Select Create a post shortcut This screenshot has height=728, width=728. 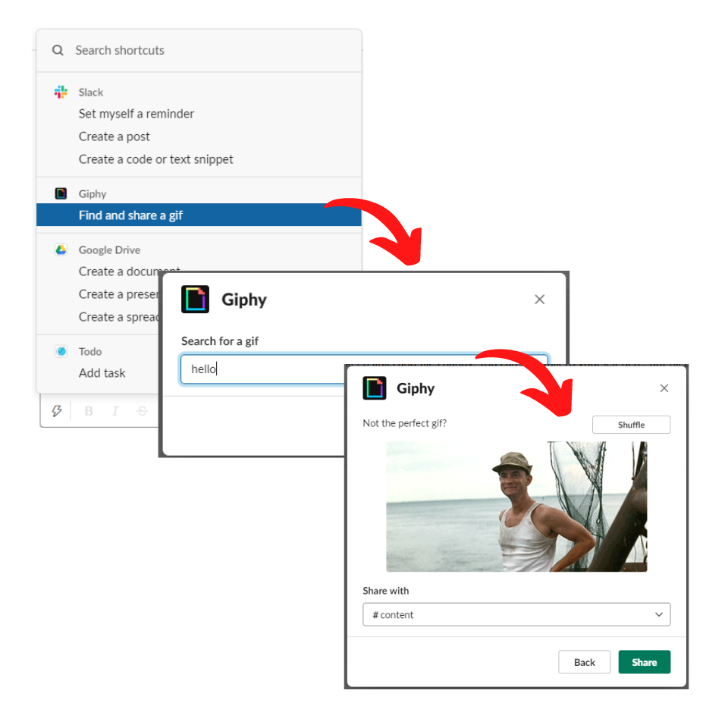click(x=114, y=136)
